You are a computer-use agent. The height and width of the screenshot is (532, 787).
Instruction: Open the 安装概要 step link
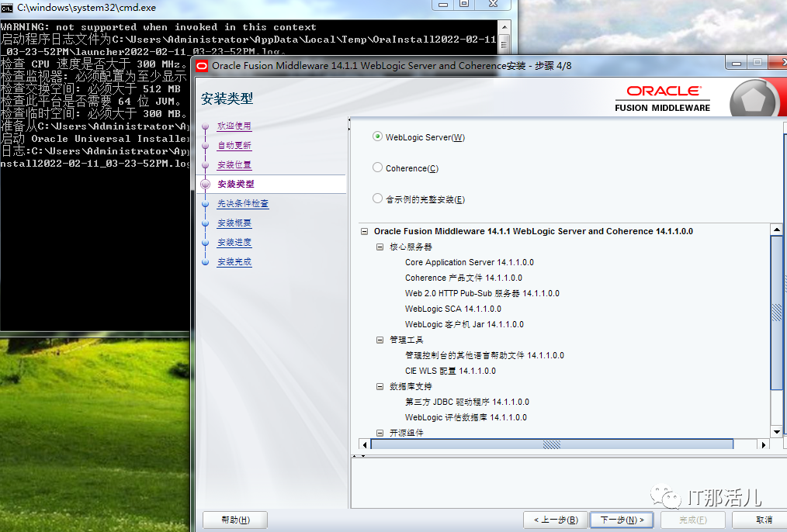[234, 223]
